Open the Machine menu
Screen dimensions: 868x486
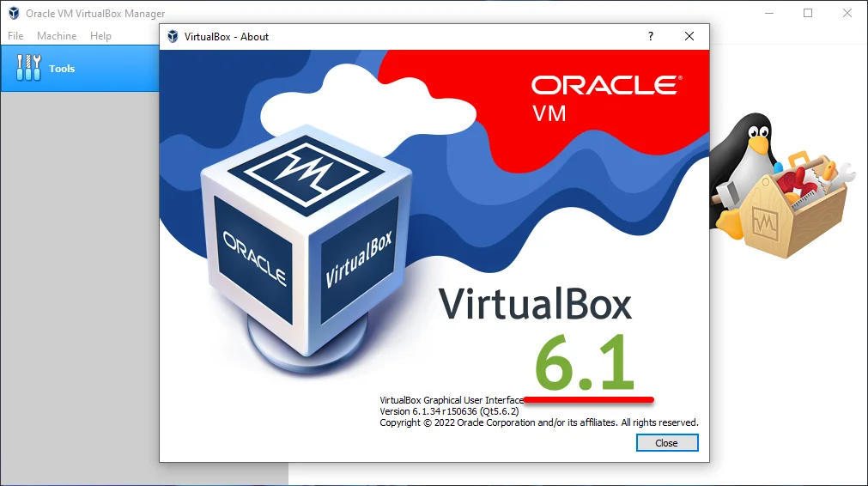pos(57,36)
